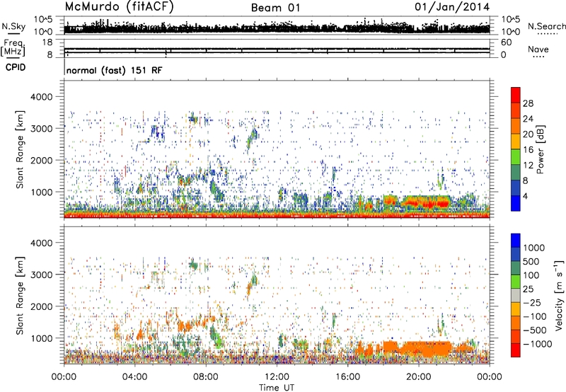Click the 'Slant Range [km]' label of velocity panel
Image resolution: width=566 pixels, height=392 pixels.
click(x=20, y=295)
